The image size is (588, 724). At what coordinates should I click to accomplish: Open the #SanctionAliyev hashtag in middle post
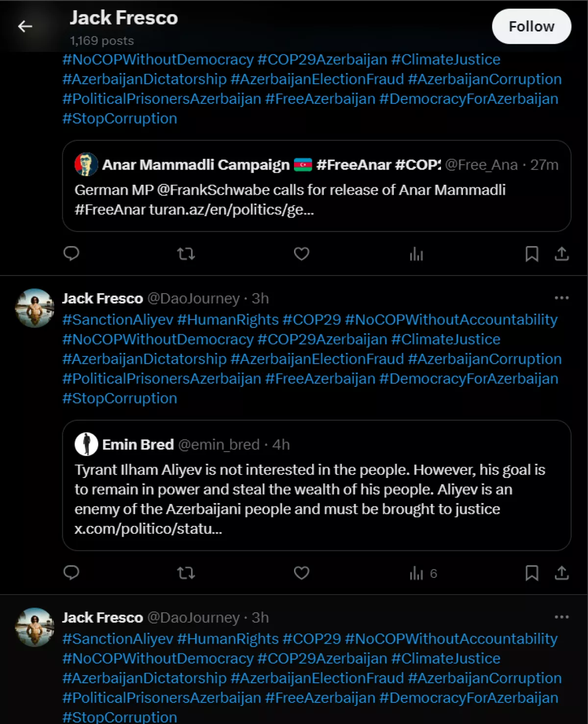point(118,320)
